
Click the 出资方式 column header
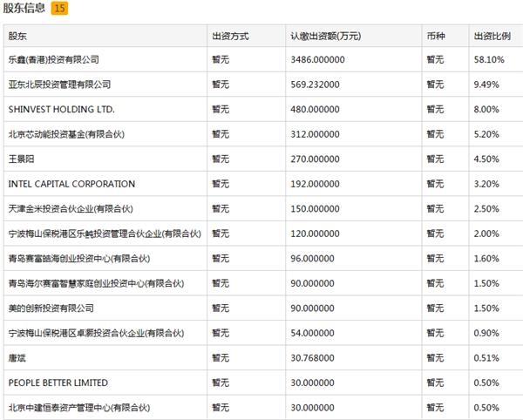[230, 36]
